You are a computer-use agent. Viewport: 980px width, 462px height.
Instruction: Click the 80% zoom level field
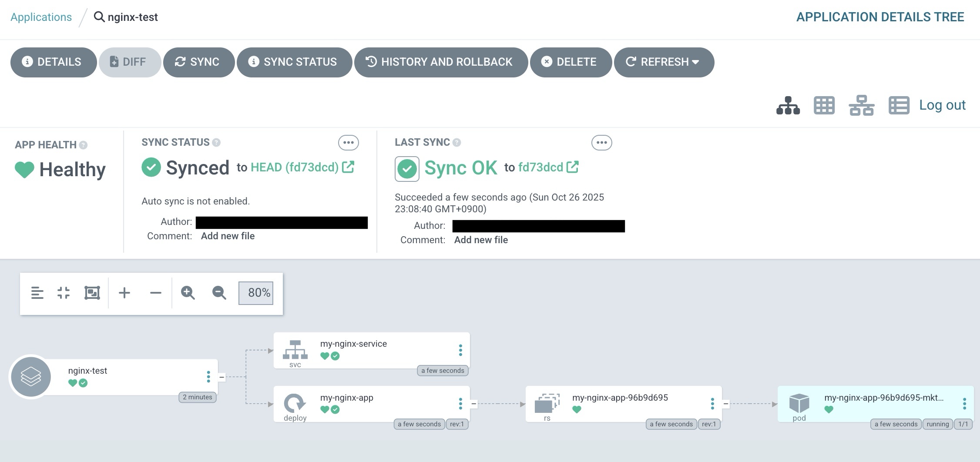tap(256, 293)
